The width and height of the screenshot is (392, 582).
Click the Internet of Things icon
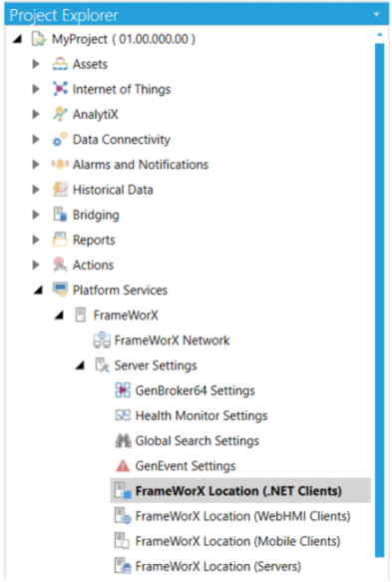point(60,89)
